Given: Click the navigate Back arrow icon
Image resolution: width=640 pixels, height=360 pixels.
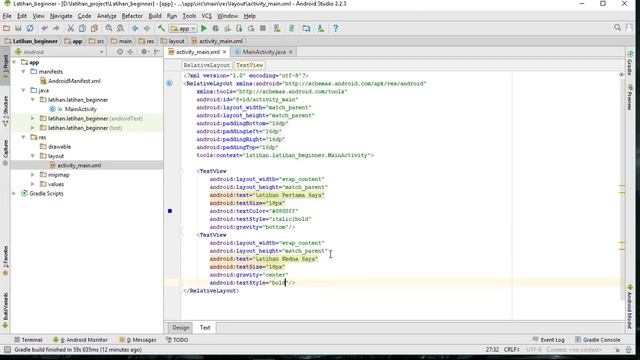Looking at the screenshot, I should [135, 28].
